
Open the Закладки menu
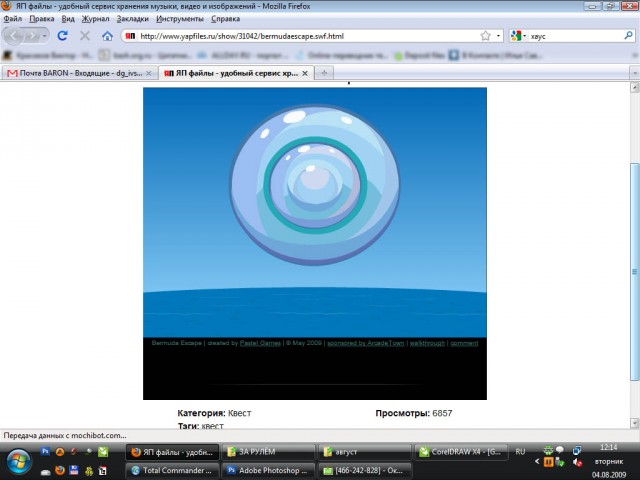tap(133, 19)
